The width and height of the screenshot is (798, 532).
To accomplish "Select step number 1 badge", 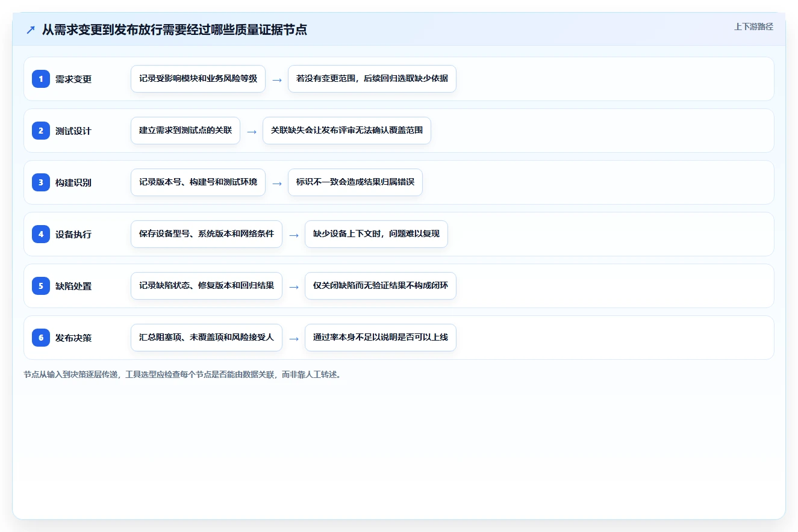I will [x=41, y=79].
